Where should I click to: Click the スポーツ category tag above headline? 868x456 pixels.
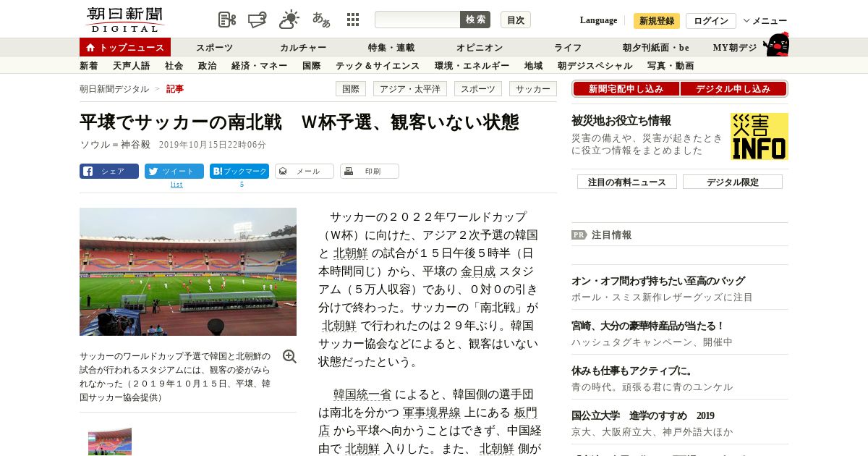(478, 89)
